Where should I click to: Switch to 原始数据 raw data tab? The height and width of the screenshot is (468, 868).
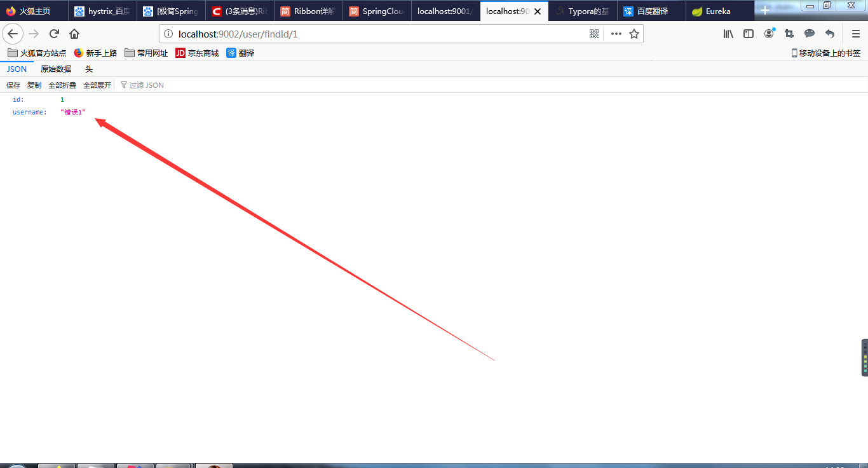(x=56, y=69)
